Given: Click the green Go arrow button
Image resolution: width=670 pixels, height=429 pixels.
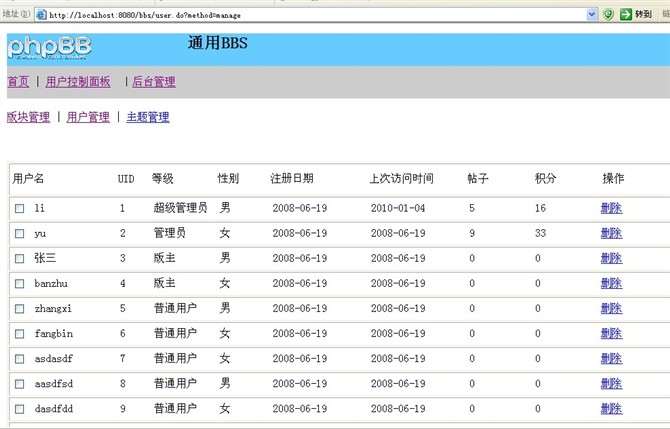Looking at the screenshot, I should click(626, 15).
